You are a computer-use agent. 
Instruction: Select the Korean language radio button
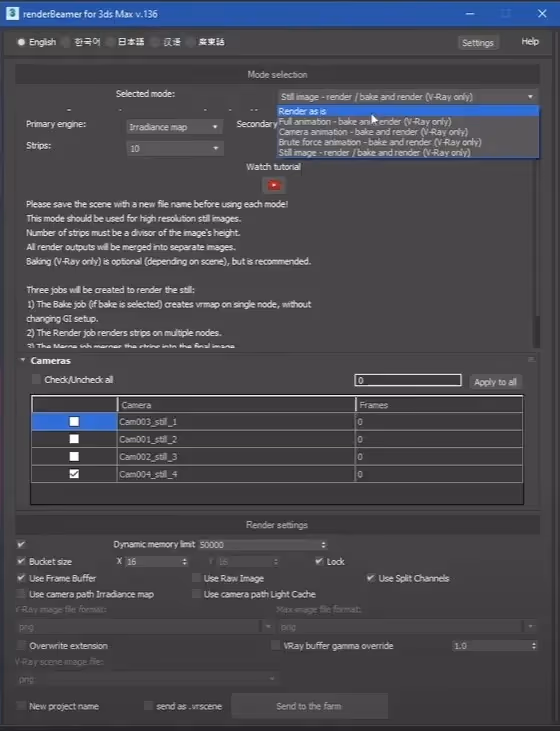pyautogui.click(x=66, y=42)
